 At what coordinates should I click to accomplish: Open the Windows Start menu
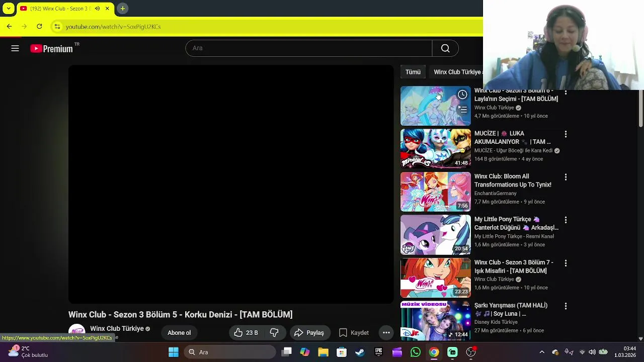pyautogui.click(x=173, y=352)
